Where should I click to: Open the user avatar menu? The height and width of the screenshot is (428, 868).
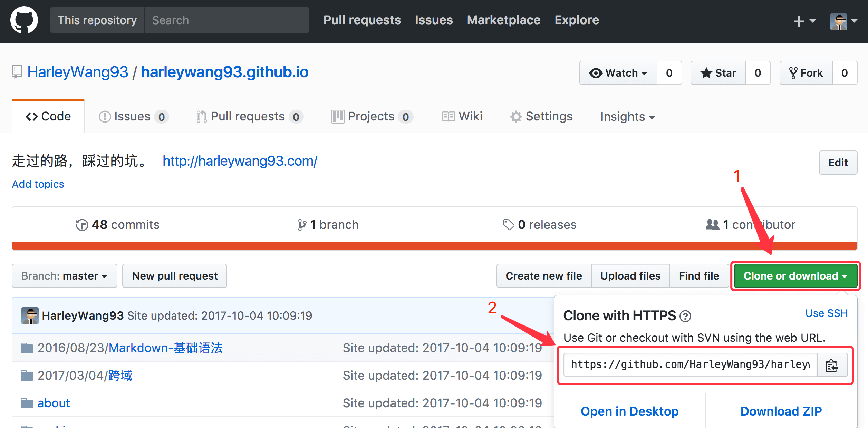coord(843,21)
